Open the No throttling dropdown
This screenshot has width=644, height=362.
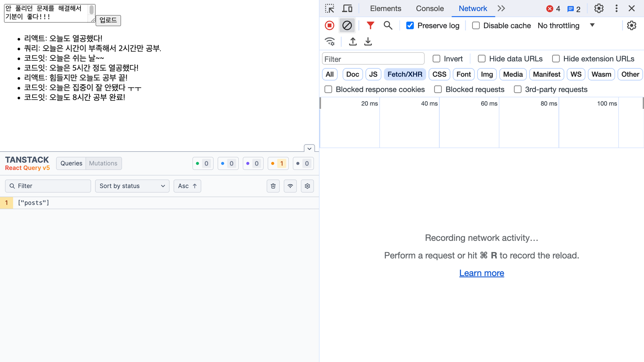pos(566,25)
